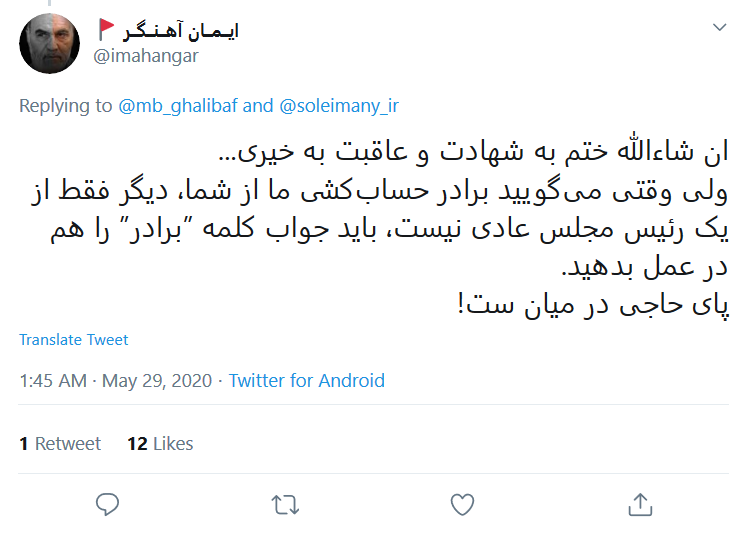View the 1 Retweet list

coord(60,444)
